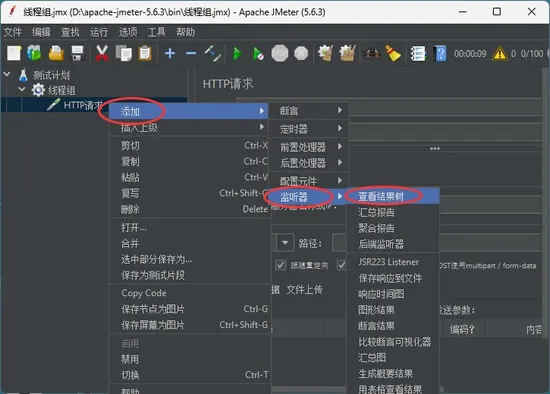Image resolution: width=550 pixels, height=394 pixels.
Task: Click the yellow warning triangle log icon
Action: (x=499, y=54)
